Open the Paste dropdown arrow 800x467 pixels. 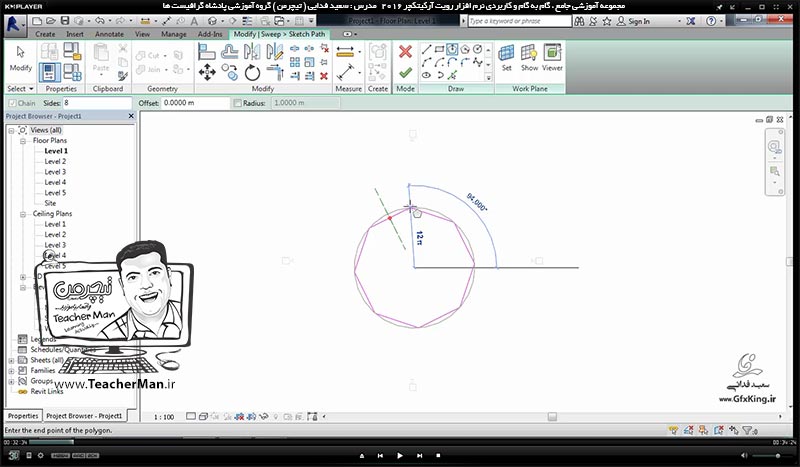point(101,75)
